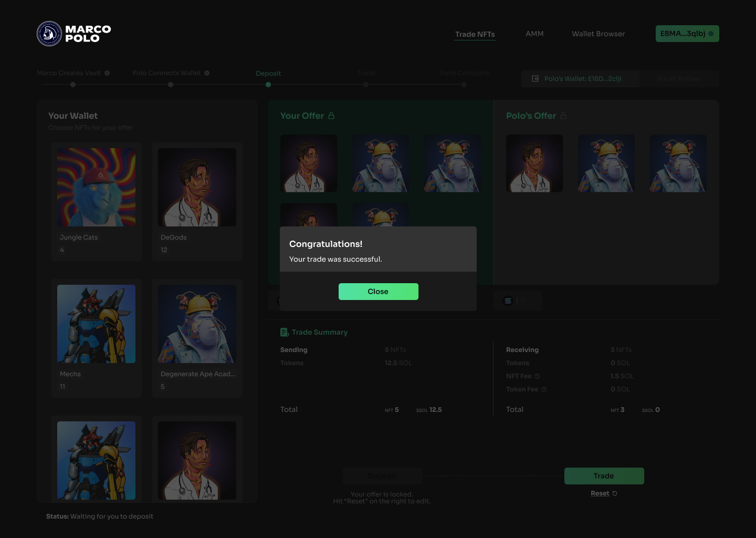Click the step progress dot under Deposit
Image resolution: width=756 pixels, height=538 pixels.
coord(268,84)
